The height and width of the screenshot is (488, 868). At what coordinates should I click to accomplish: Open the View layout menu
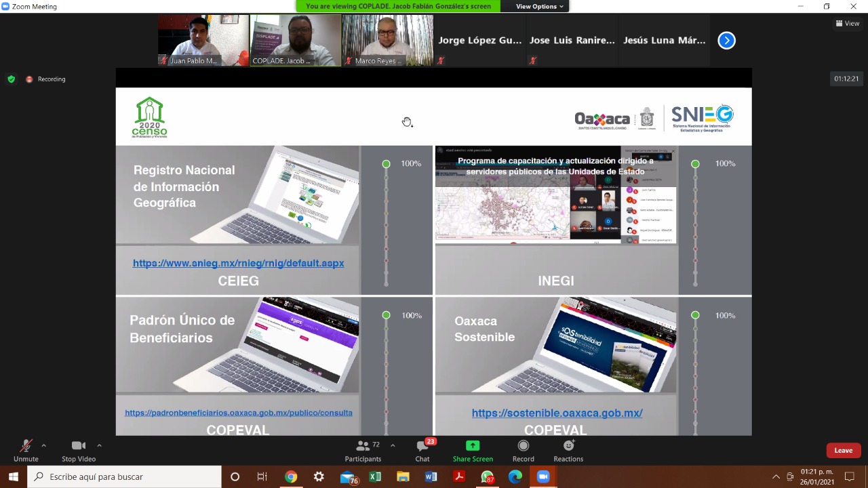click(848, 23)
